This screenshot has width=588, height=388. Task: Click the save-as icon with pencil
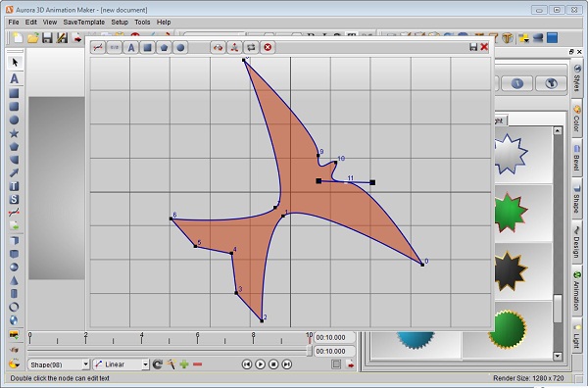coord(62,38)
